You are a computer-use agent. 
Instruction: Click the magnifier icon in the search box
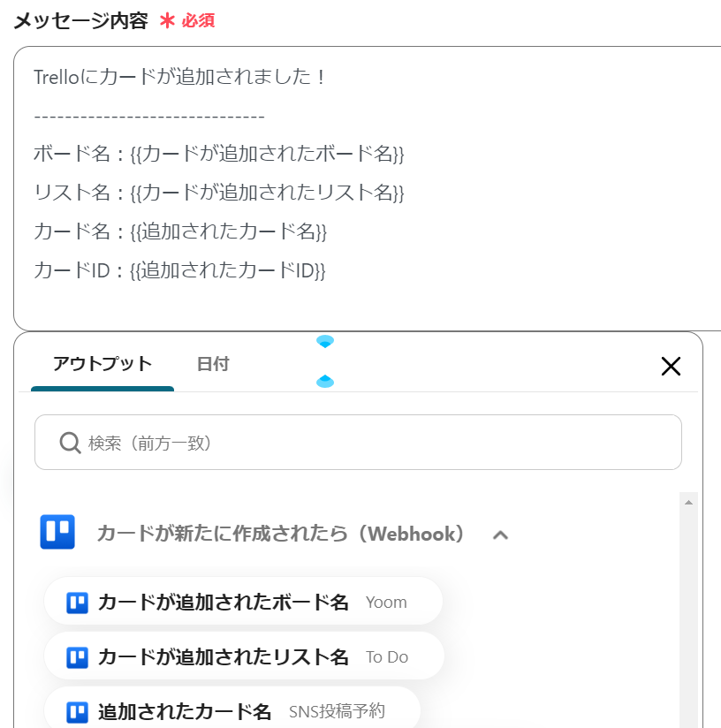pos(71,443)
